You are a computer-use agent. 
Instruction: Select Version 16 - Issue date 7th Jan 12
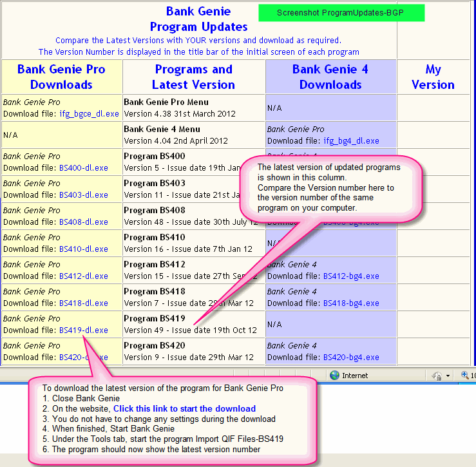(188, 249)
